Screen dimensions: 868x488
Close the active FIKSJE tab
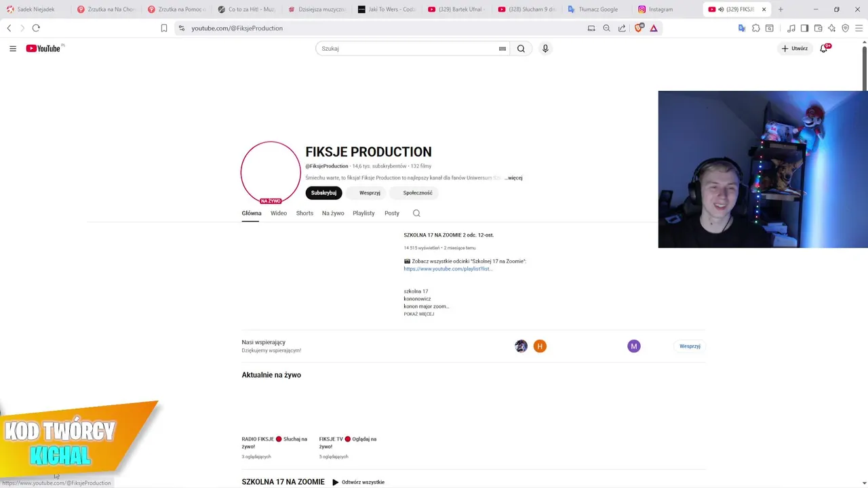tap(764, 9)
